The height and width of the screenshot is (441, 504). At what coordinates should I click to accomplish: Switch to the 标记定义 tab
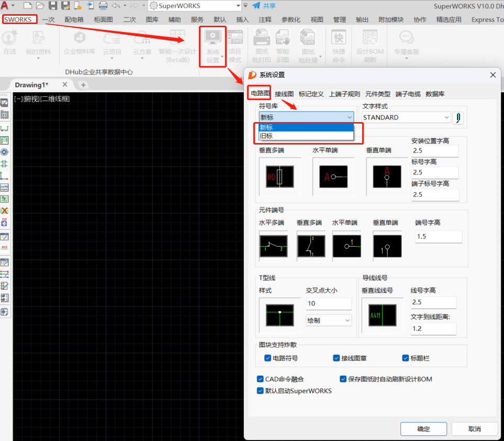pos(311,94)
